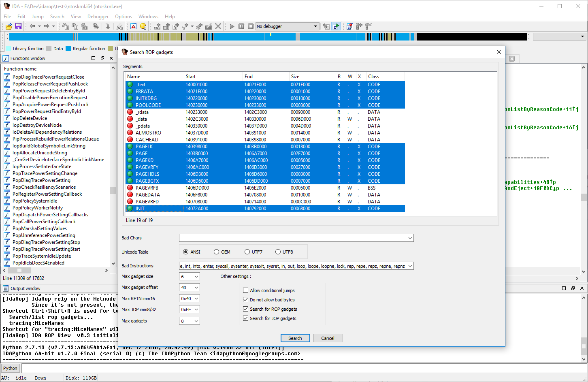The height and width of the screenshot is (382, 588).
Task: Close the Search ROP gadgets dialog
Action: point(499,52)
